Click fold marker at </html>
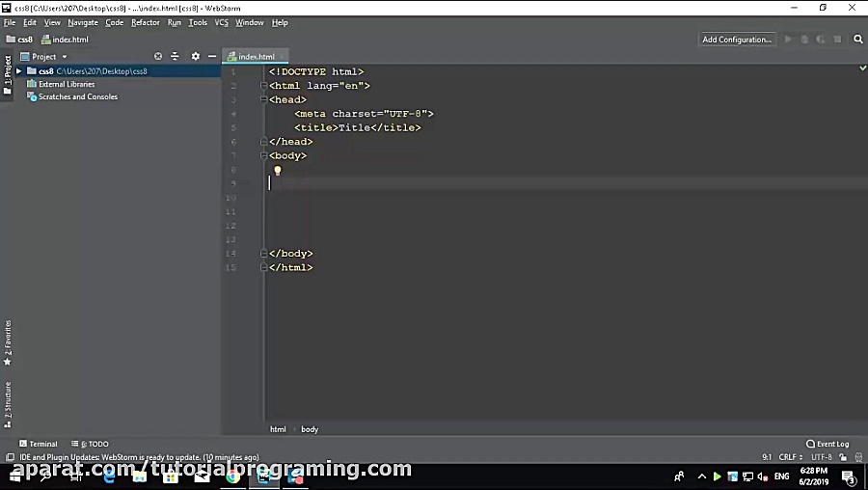868x490 pixels. [264, 267]
